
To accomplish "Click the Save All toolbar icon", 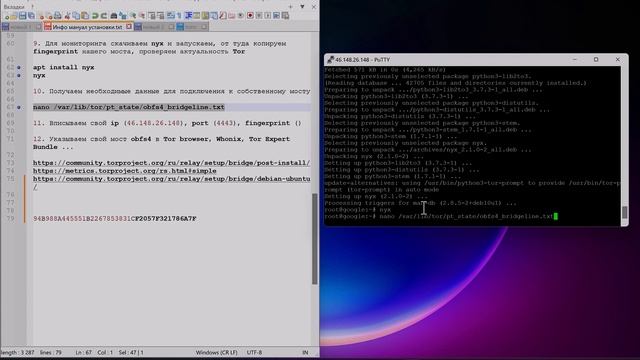I will (x=31, y=16).
